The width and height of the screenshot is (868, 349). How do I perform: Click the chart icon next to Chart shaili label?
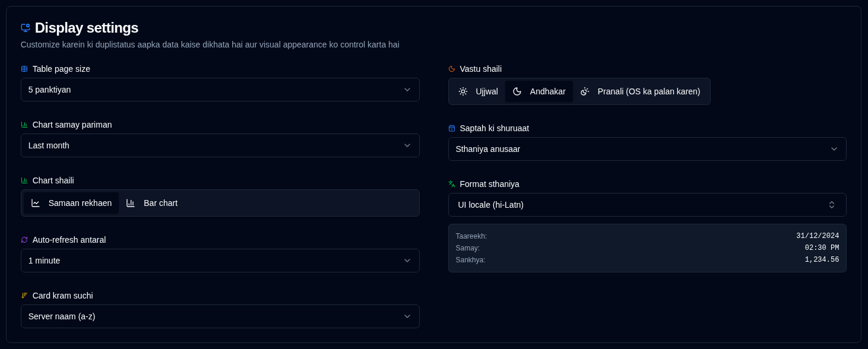(24, 180)
